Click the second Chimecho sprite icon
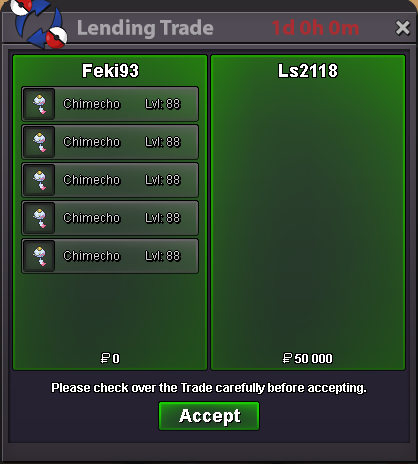This screenshot has width=418, height=464. (40, 142)
